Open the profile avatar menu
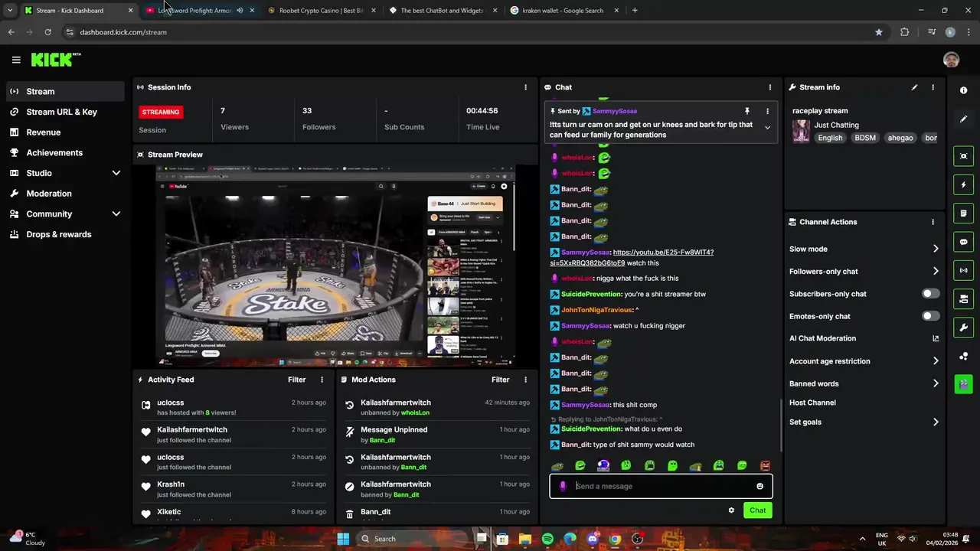The height and width of the screenshot is (551, 980). tap(951, 60)
